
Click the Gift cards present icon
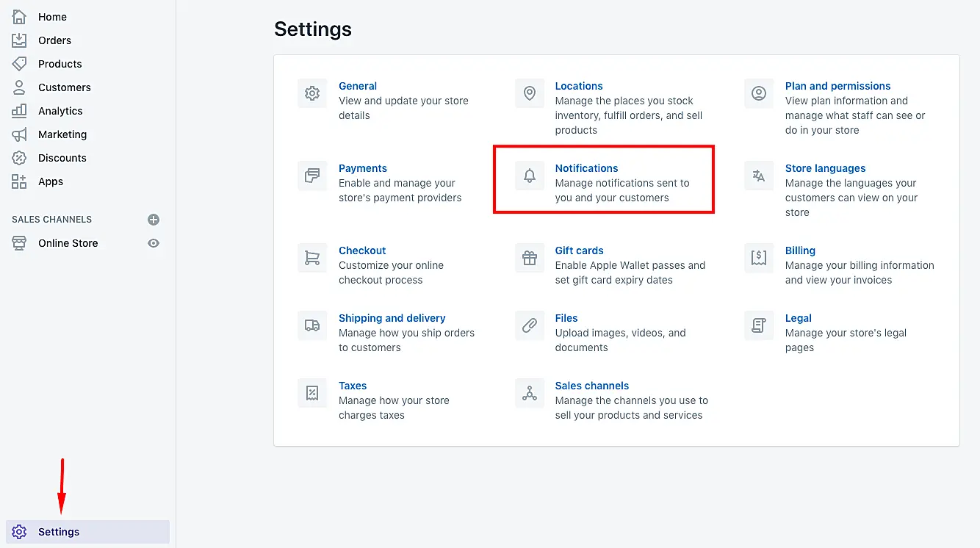click(x=529, y=259)
